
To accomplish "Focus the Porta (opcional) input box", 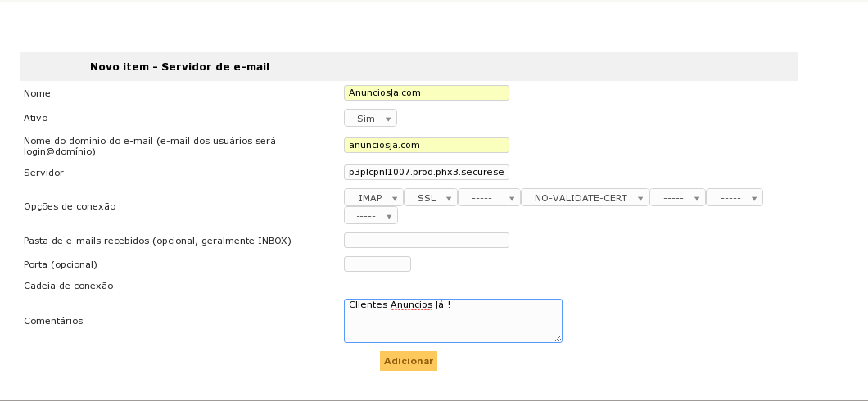I will (377, 264).
